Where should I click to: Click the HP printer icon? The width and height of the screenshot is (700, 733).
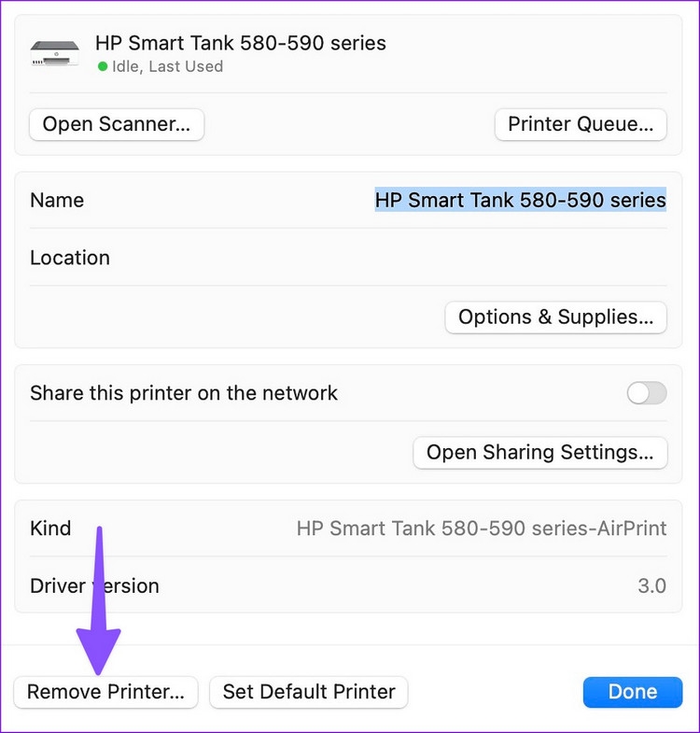click(55, 52)
